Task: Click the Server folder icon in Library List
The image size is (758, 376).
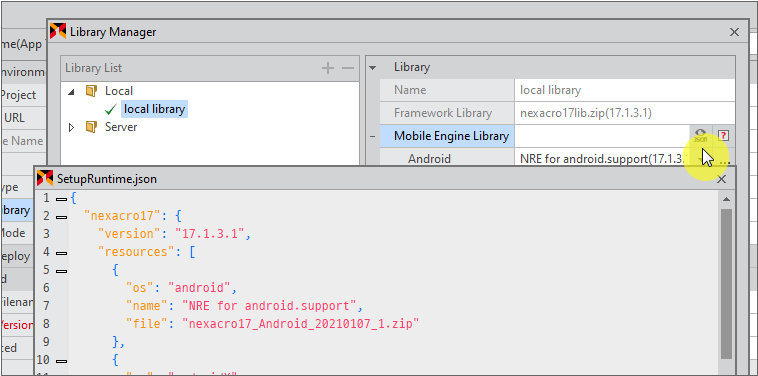Action: [91, 127]
